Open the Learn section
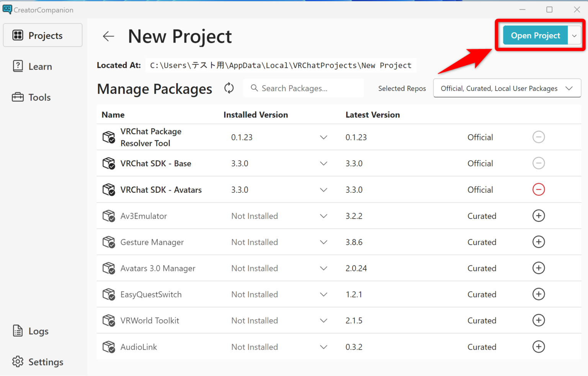The width and height of the screenshot is (588, 376). coord(40,67)
